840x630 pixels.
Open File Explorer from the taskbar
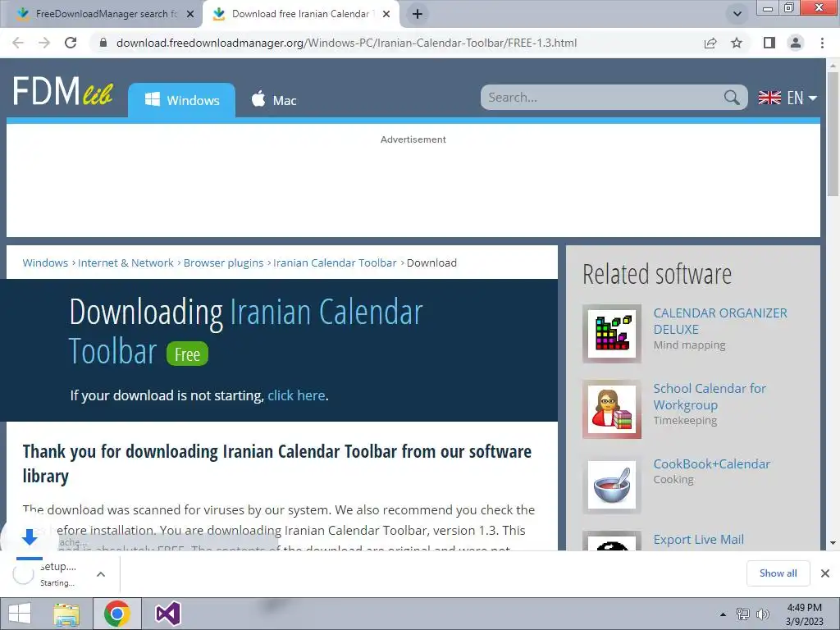click(66, 614)
